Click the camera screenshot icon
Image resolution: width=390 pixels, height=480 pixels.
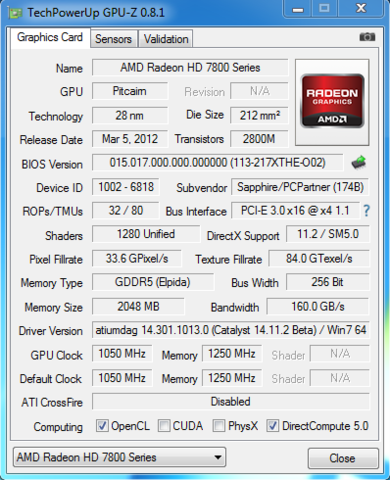tap(367, 37)
